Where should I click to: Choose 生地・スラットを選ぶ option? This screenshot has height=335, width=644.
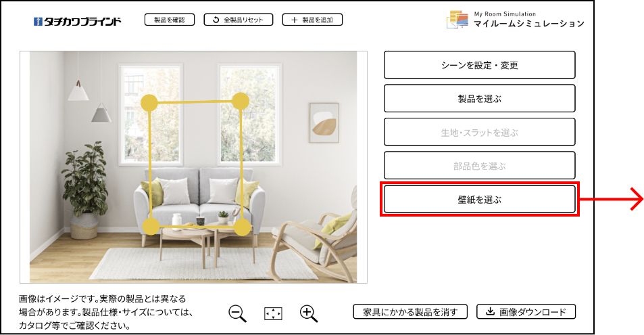[479, 132]
